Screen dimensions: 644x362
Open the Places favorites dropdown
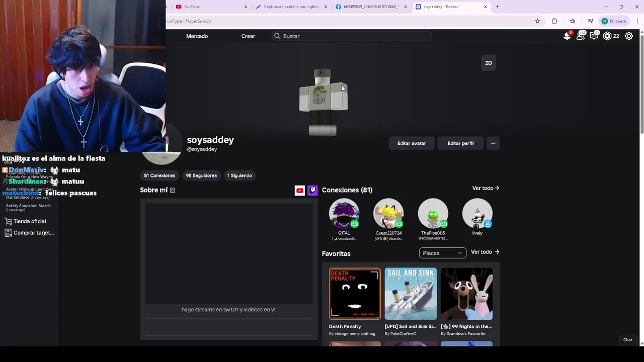pyautogui.click(x=443, y=253)
